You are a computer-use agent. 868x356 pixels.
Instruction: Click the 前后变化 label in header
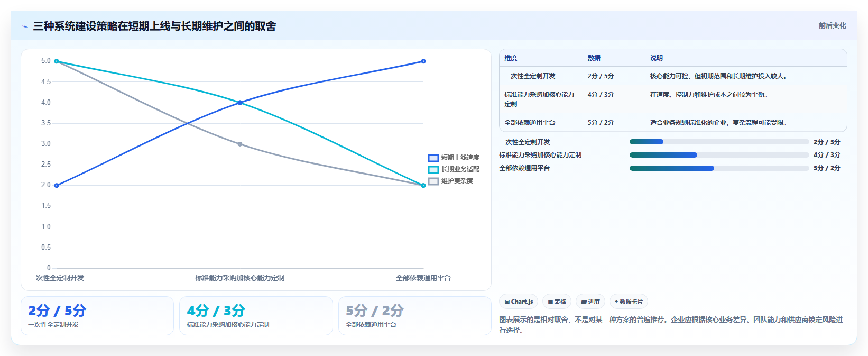pyautogui.click(x=832, y=25)
